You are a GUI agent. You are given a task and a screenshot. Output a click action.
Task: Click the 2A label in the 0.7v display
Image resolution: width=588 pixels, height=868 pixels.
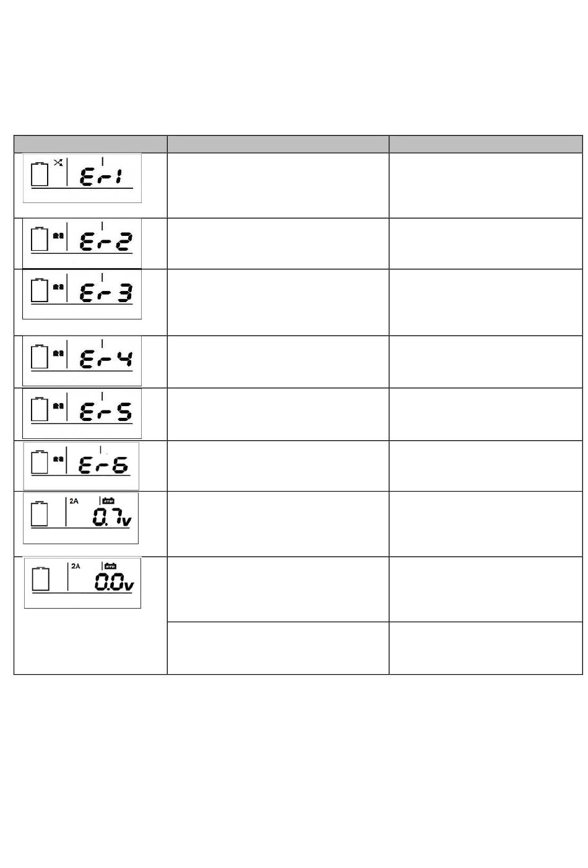point(74,501)
